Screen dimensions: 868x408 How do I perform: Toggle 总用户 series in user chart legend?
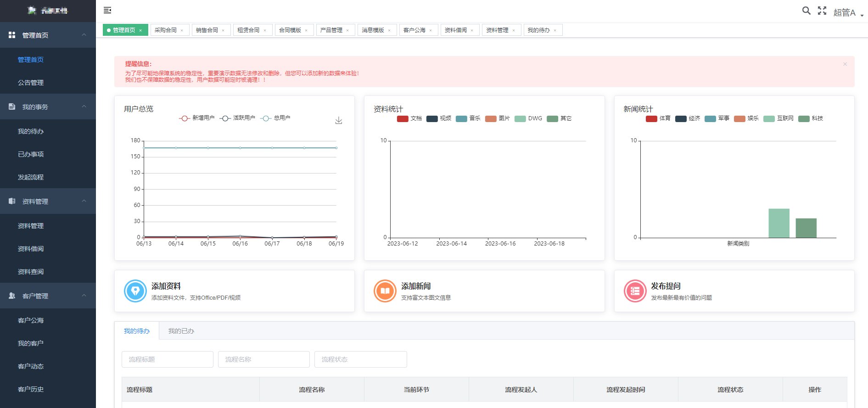tap(275, 118)
